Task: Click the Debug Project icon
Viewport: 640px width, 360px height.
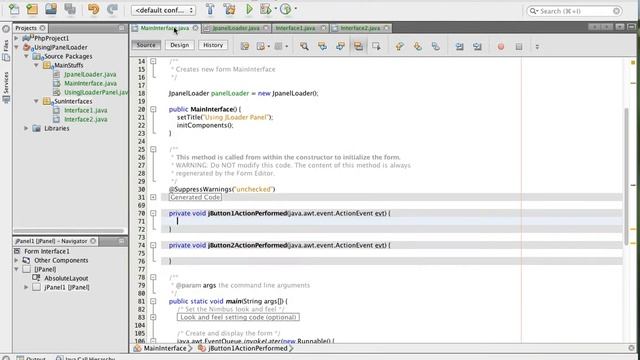Action: (266, 9)
